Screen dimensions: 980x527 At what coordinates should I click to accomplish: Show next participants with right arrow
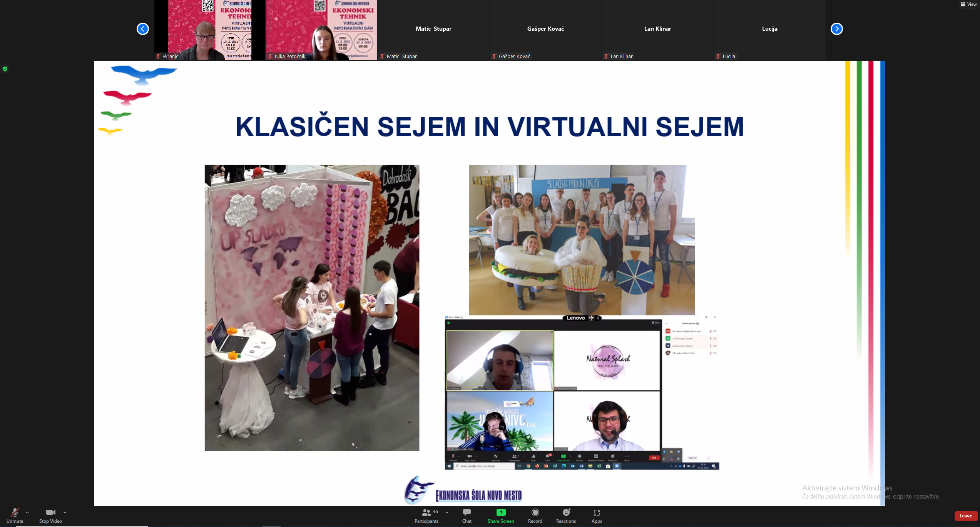pyautogui.click(x=836, y=29)
